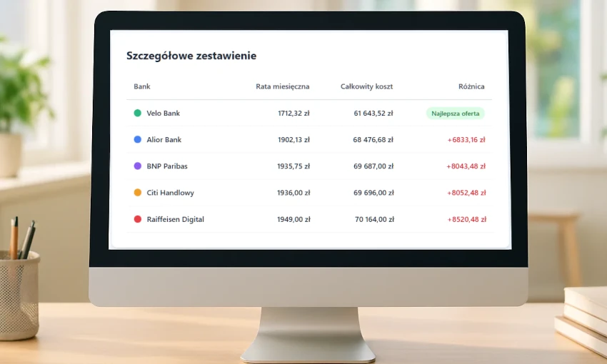Select the Raiffeisen Digital name
This screenshot has height=364, width=607.
(x=175, y=219)
